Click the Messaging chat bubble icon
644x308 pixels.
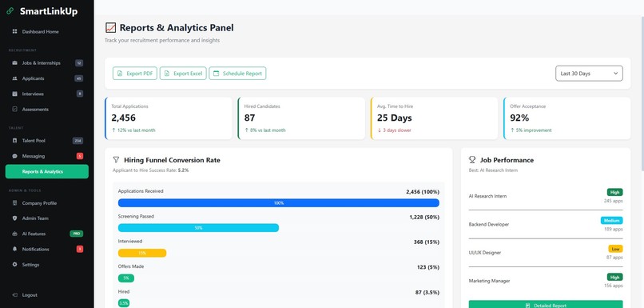coord(15,156)
